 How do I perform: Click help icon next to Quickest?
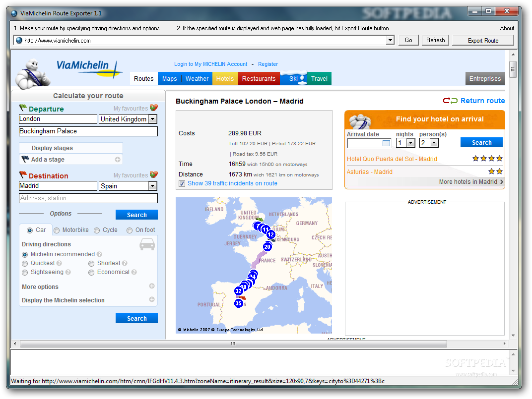pyautogui.click(x=59, y=263)
